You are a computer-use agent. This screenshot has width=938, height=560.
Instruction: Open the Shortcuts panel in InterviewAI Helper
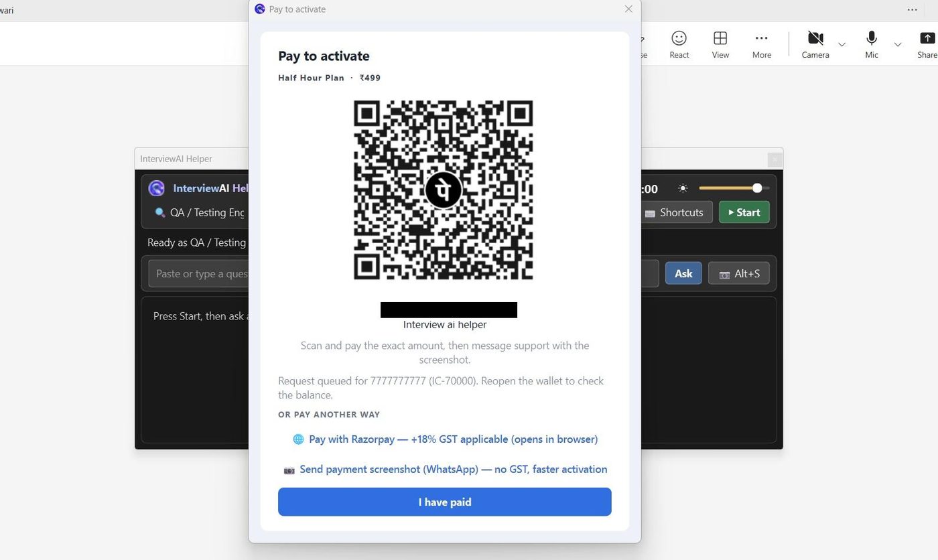click(675, 212)
